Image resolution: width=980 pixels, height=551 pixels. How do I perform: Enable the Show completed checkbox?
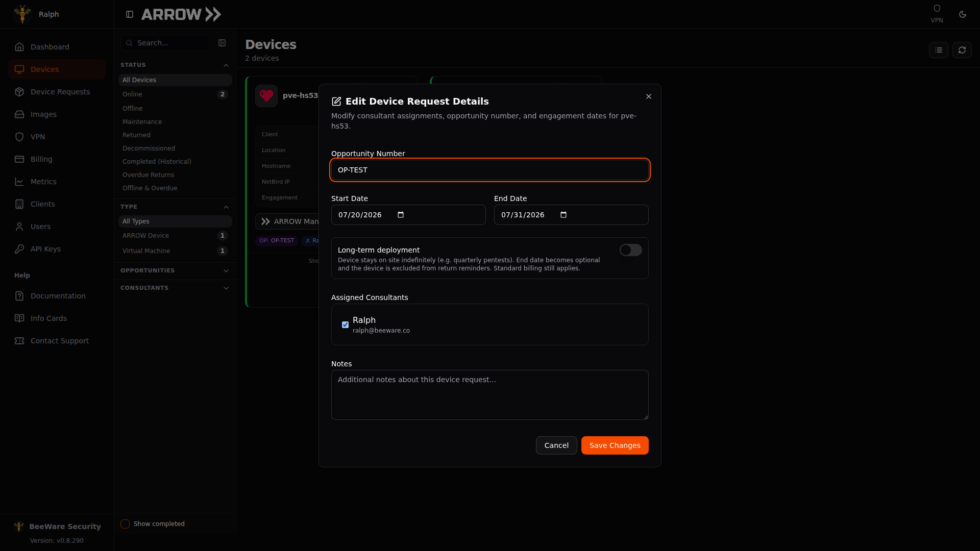coord(125,524)
